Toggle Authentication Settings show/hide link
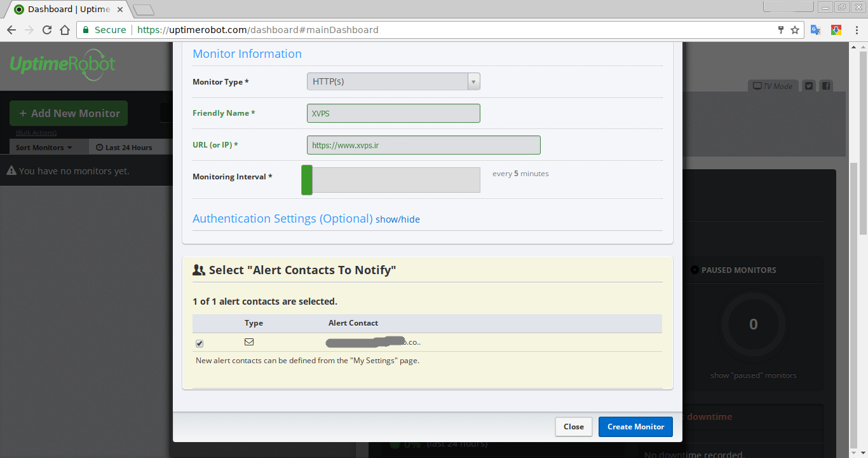The image size is (868, 458). (x=398, y=219)
